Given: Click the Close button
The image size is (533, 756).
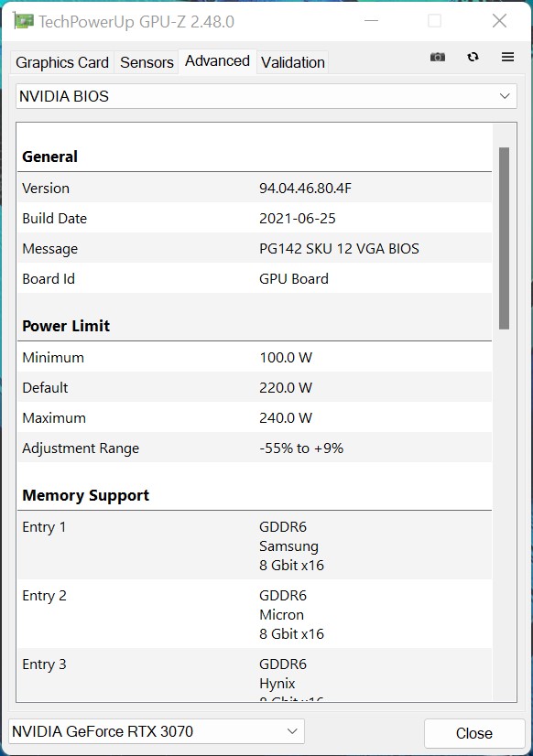Looking at the screenshot, I should point(474,733).
